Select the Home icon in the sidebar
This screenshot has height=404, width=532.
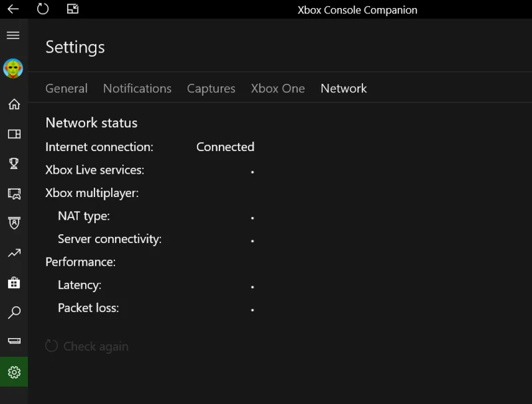point(13,104)
